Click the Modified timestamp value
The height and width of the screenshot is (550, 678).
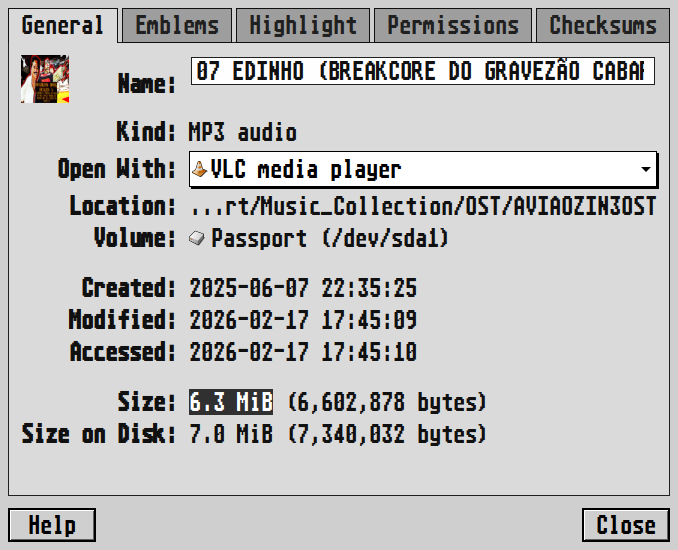[303, 321]
